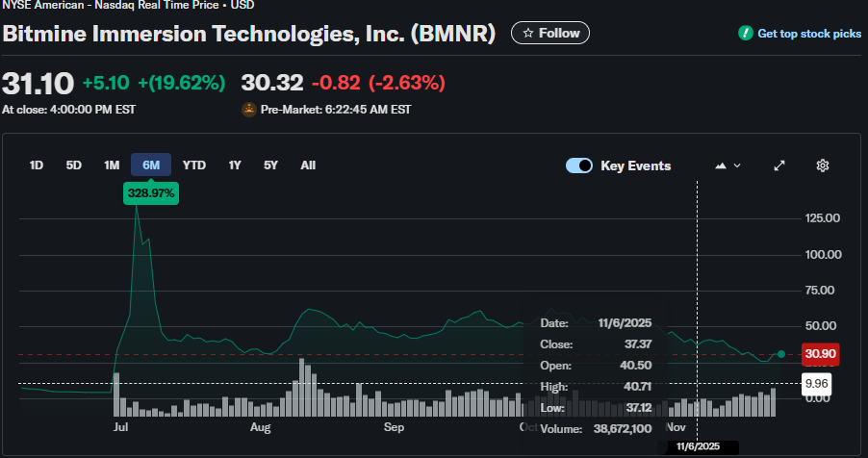Screen dimensions: 868x458
Task: Click the tooltip Date value 11/6/2025
Action: click(x=625, y=323)
